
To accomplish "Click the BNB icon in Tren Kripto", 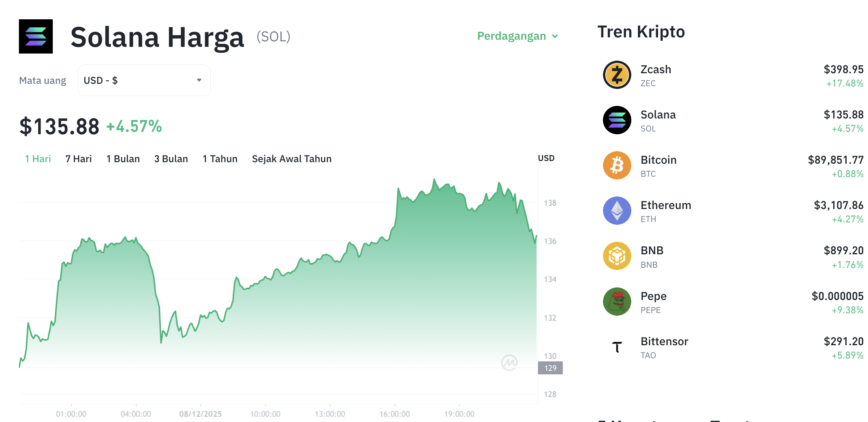I will point(617,256).
